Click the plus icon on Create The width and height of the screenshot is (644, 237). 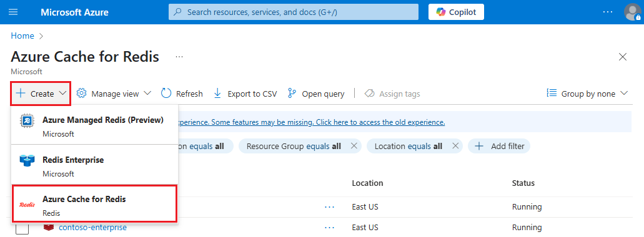point(21,94)
